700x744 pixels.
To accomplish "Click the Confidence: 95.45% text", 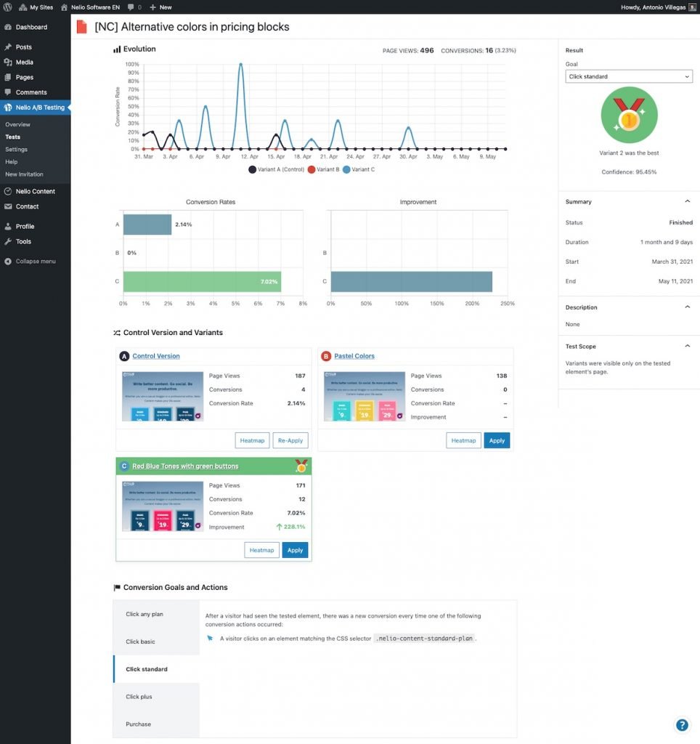I will pyautogui.click(x=629, y=171).
